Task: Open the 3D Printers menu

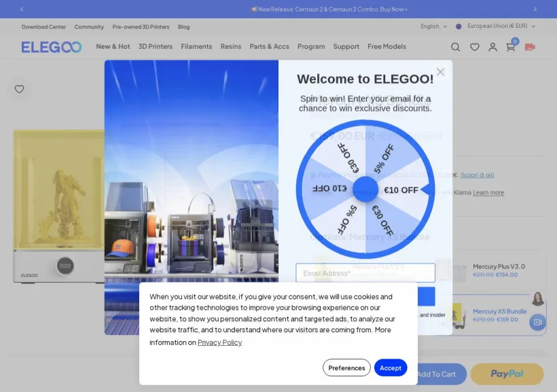Action: pos(156,47)
